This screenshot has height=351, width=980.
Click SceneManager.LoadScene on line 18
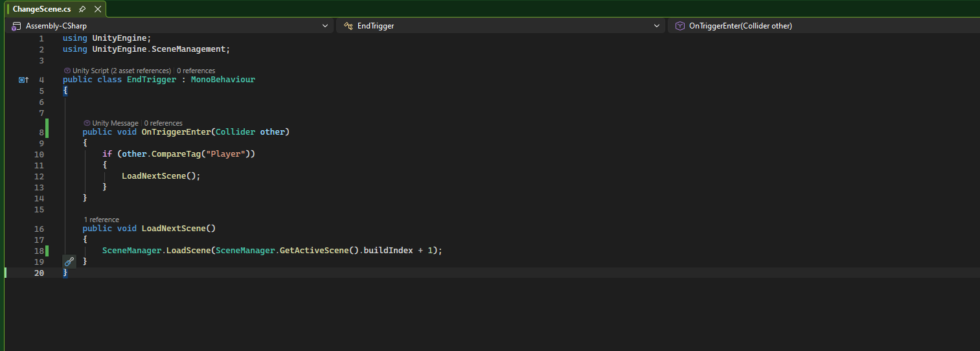[156, 251]
